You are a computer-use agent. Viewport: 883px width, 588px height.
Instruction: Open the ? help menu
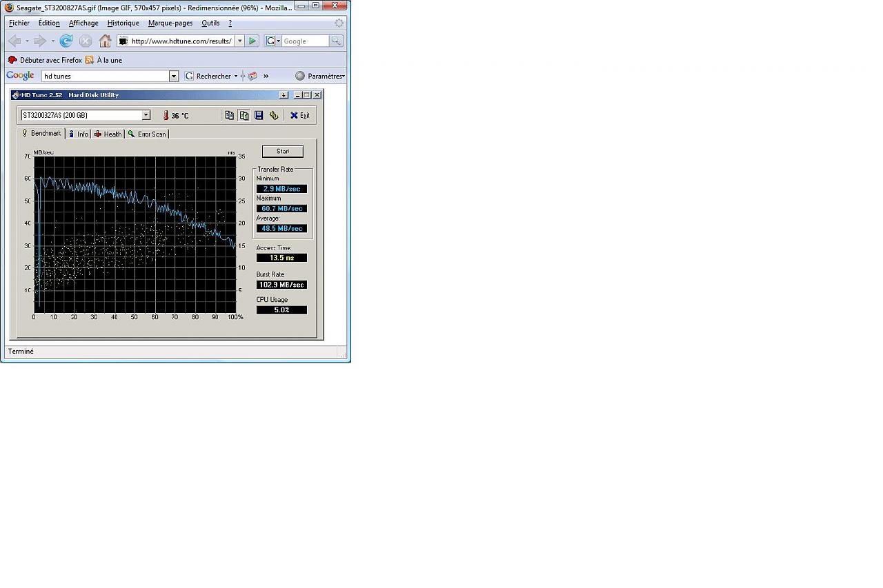coord(230,23)
